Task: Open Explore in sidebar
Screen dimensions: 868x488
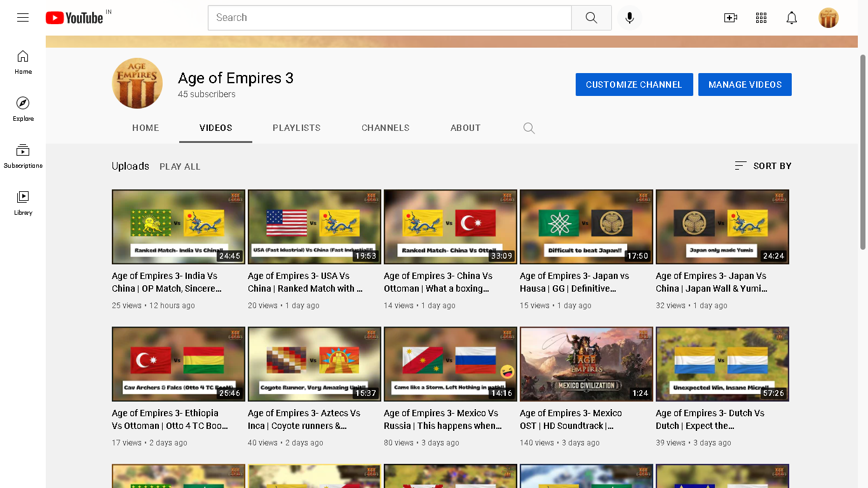Action: [x=23, y=109]
